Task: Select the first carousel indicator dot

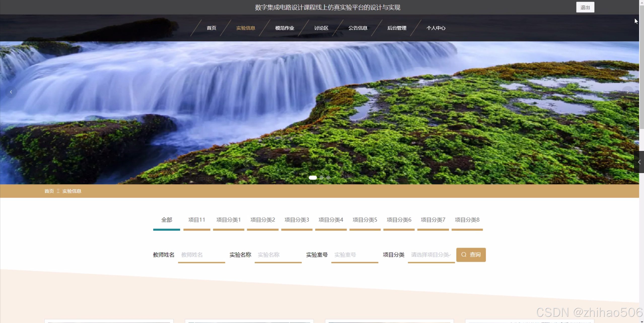Action: tap(313, 178)
